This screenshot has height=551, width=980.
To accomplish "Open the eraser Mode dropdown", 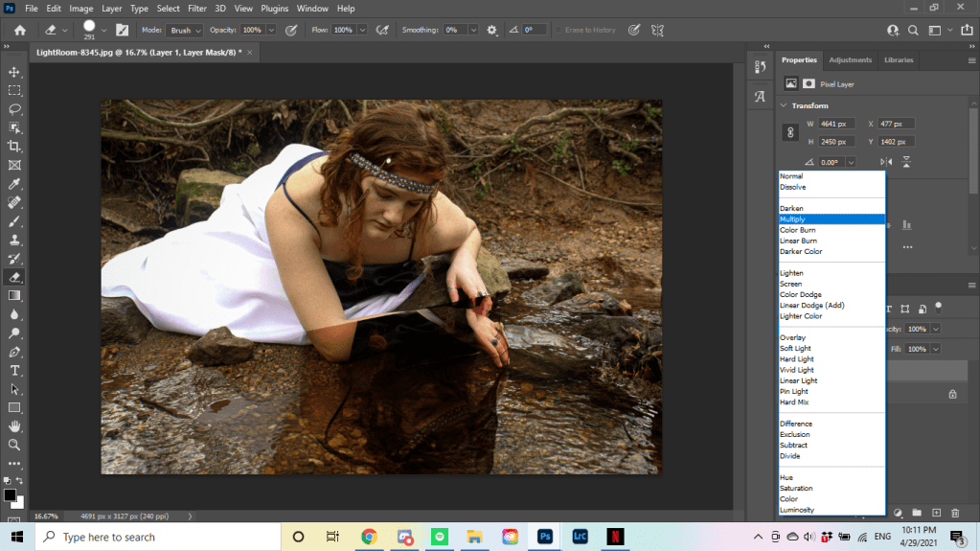I will (x=185, y=30).
